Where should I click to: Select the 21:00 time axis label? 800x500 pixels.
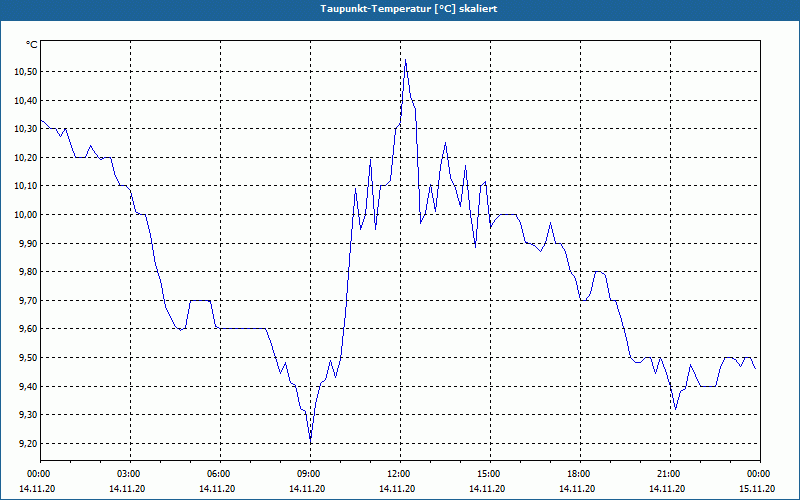tap(669, 474)
